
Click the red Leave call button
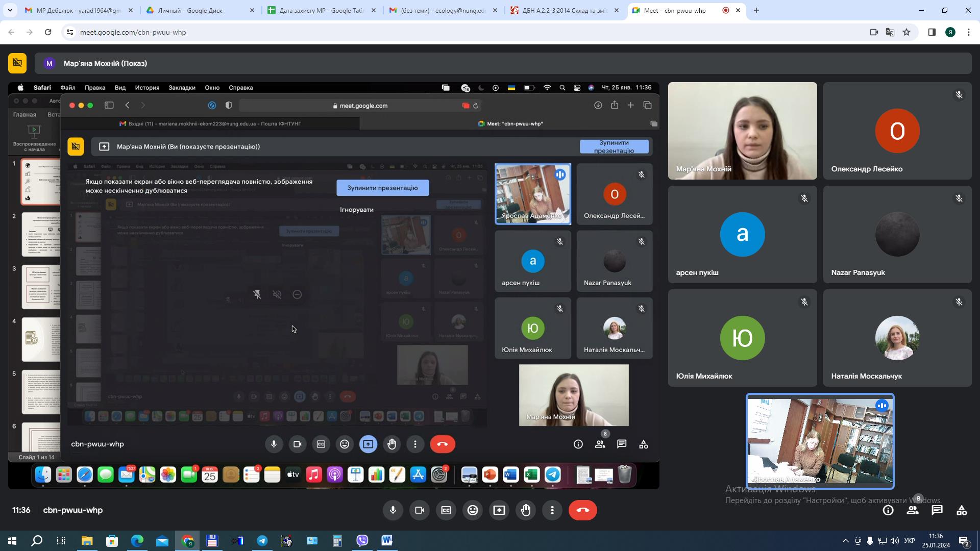582,510
